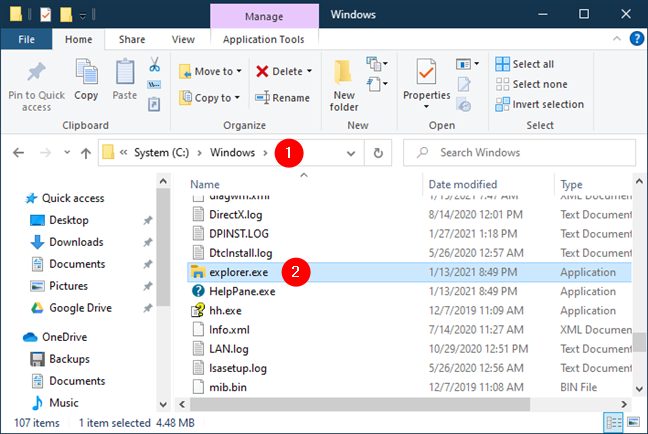The image size is (648, 434).
Task: Click the Rename button
Action: pos(282,98)
